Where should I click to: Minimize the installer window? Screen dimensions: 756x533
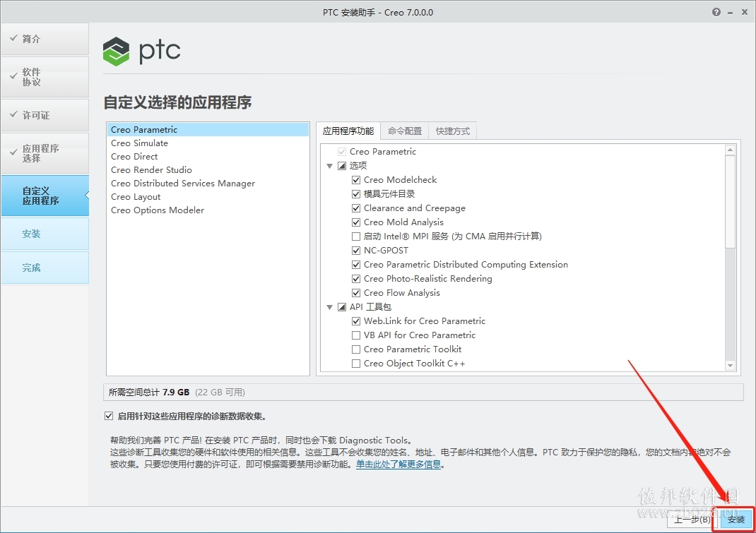(x=731, y=13)
